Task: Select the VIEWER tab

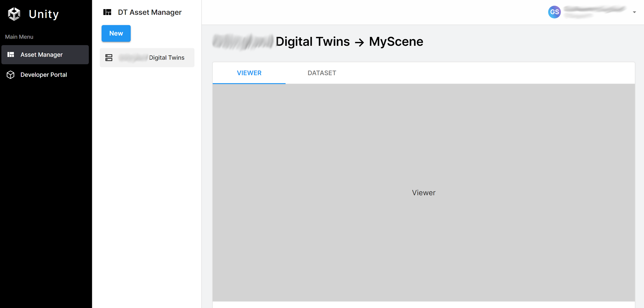Action: click(x=249, y=73)
